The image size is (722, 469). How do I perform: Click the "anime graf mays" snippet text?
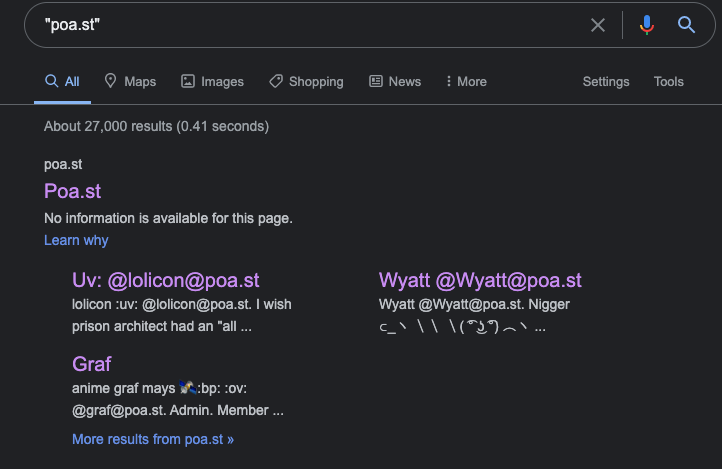pyautogui.click(x=123, y=388)
